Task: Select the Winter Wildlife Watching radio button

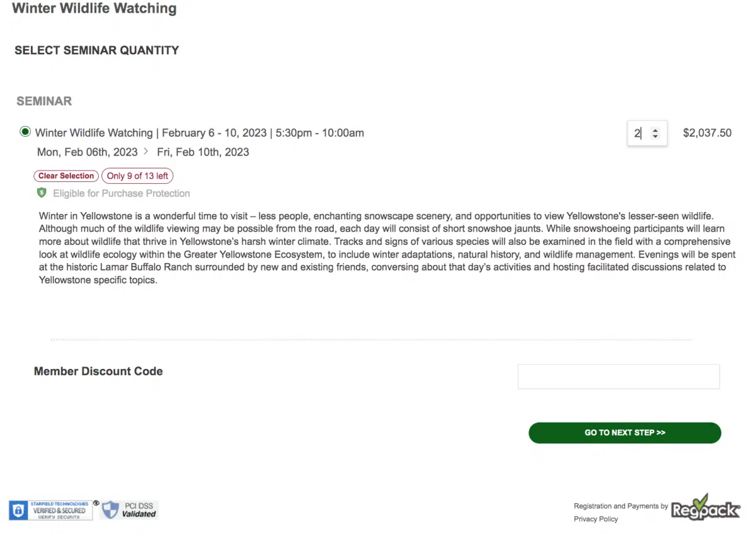Action: pyautogui.click(x=25, y=132)
